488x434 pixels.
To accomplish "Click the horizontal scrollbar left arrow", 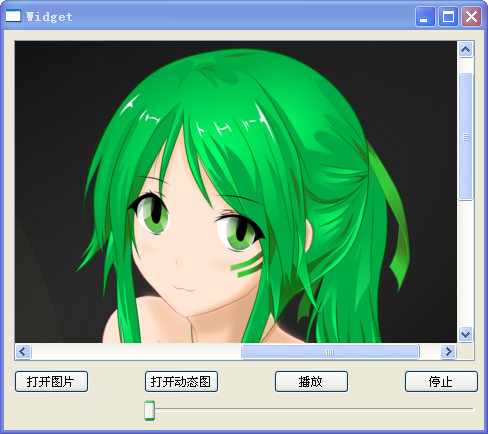I will [x=23, y=351].
